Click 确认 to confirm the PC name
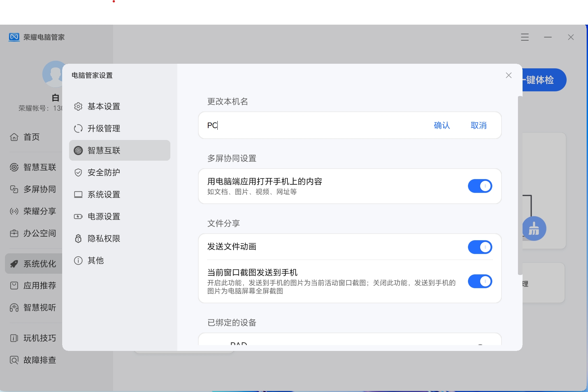Screen dimensions: 588x392 pos(442,126)
